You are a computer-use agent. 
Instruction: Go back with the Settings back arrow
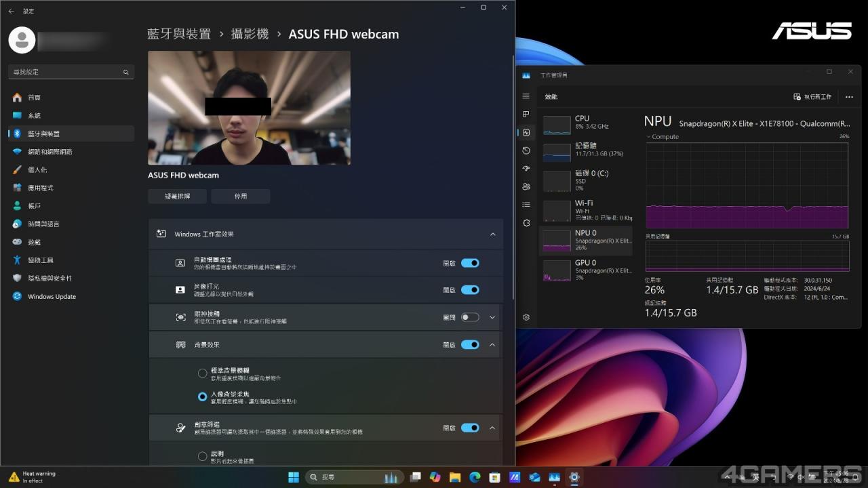pos(11,11)
